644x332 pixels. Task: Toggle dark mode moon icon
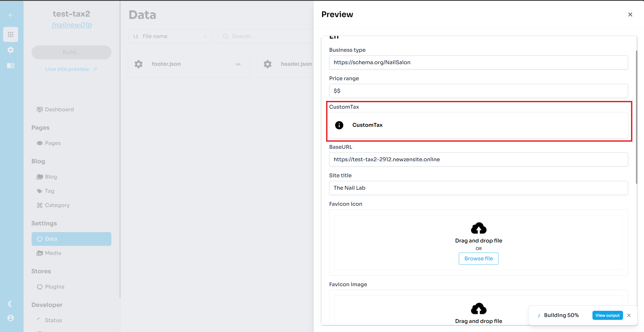pos(11,304)
